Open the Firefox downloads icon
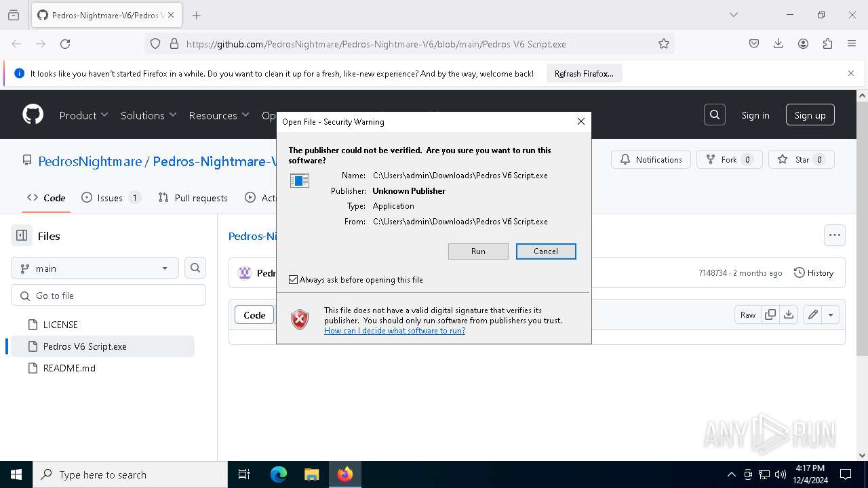 click(x=778, y=44)
